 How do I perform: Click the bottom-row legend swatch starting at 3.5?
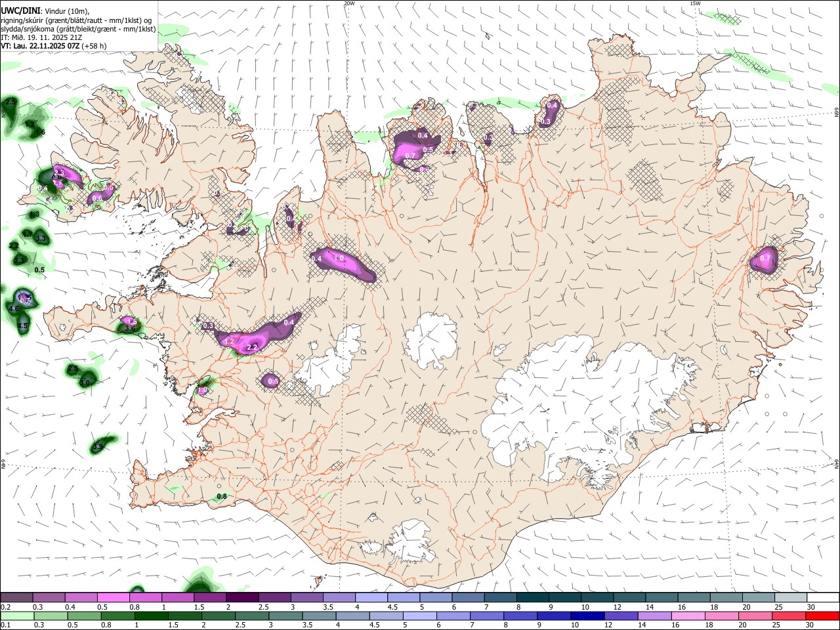318,616
